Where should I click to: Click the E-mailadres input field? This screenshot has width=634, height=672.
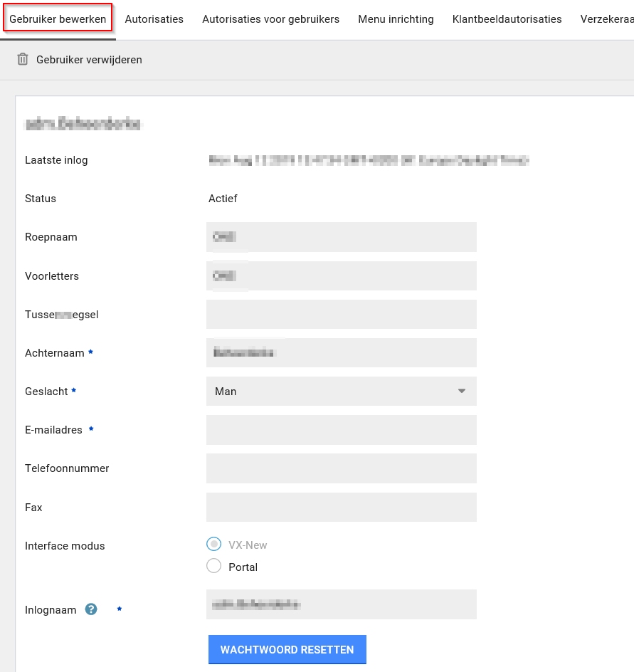(341, 430)
